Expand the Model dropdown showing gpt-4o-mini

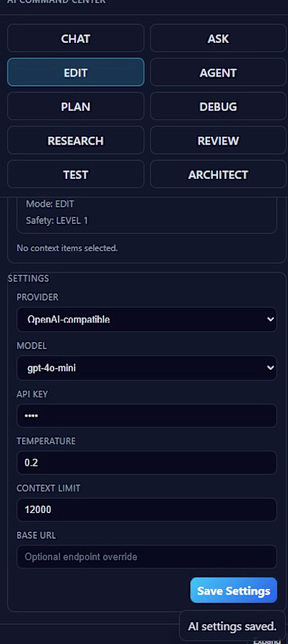tap(147, 368)
